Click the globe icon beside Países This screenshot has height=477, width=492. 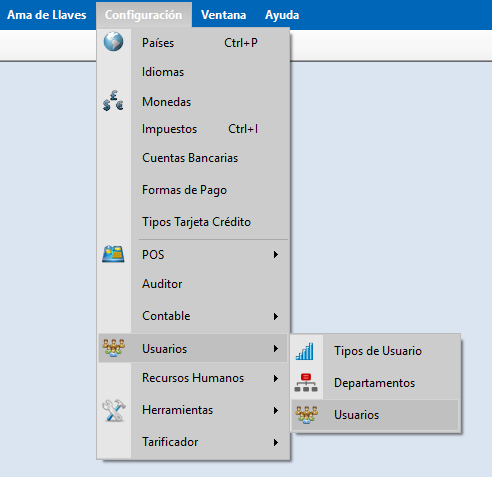113,42
